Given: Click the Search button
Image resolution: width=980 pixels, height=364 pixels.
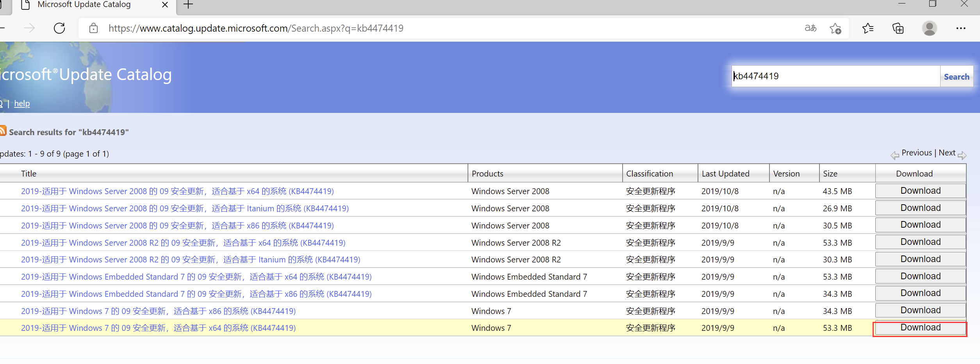Looking at the screenshot, I should (957, 77).
